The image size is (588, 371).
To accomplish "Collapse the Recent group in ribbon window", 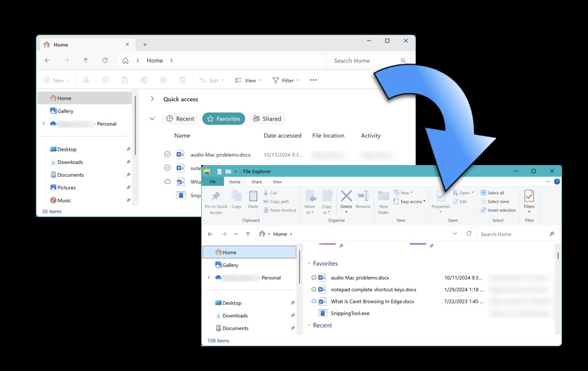I will (309, 325).
